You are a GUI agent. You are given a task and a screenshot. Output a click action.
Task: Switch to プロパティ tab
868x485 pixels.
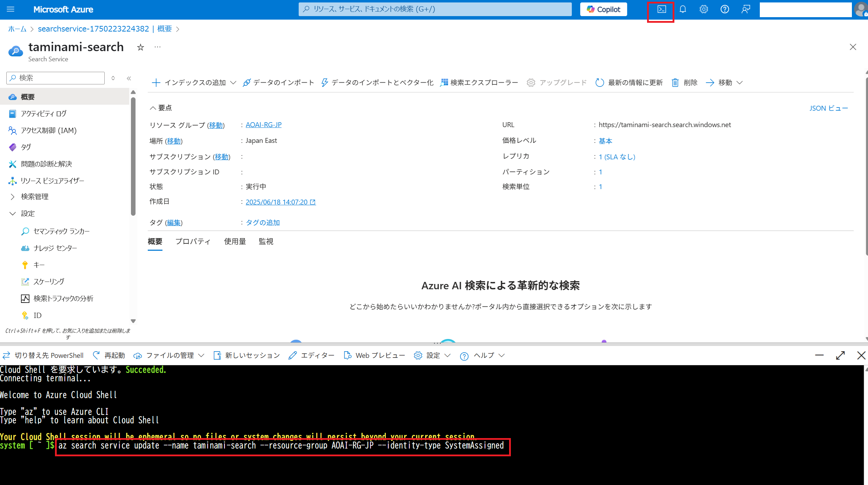[x=193, y=242]
